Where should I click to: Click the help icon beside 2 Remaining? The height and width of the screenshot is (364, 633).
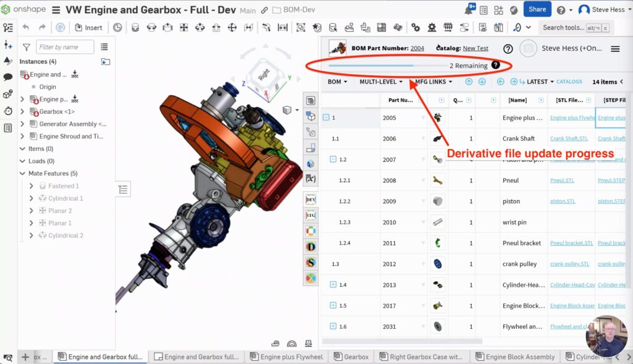point(496,65)
